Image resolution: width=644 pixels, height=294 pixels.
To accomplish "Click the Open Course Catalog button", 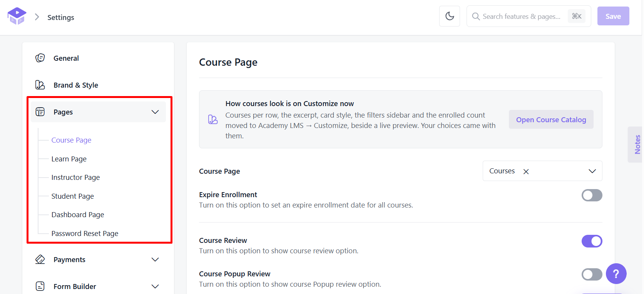I will click(551, 120).
